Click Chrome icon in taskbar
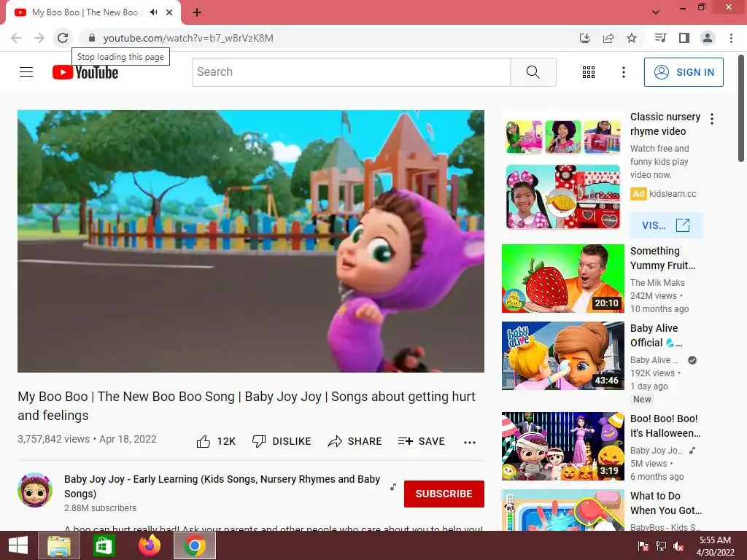The image size is (747, 560). (194, 545)
